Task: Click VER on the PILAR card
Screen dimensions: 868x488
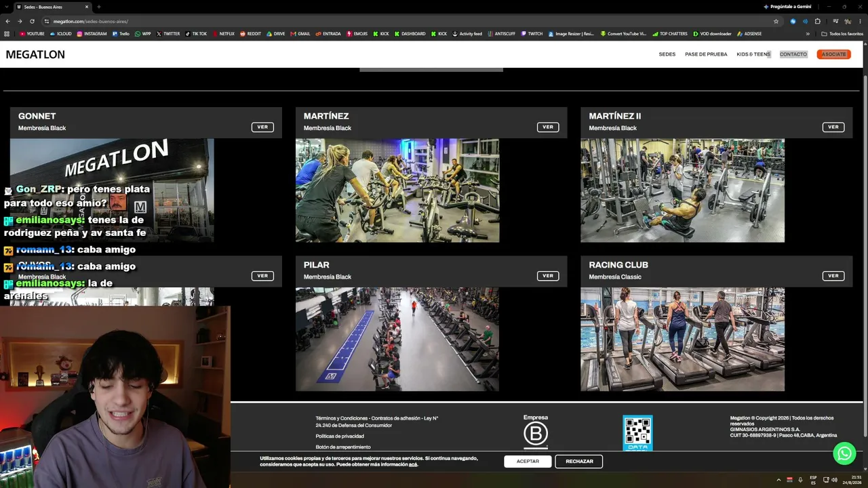Action: click(x=548, y=276)
